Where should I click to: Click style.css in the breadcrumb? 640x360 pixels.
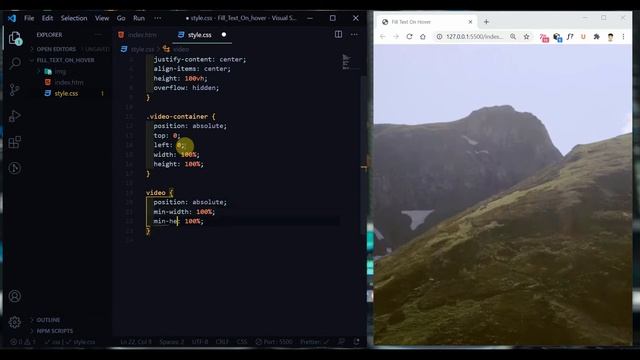coord(142,49)
